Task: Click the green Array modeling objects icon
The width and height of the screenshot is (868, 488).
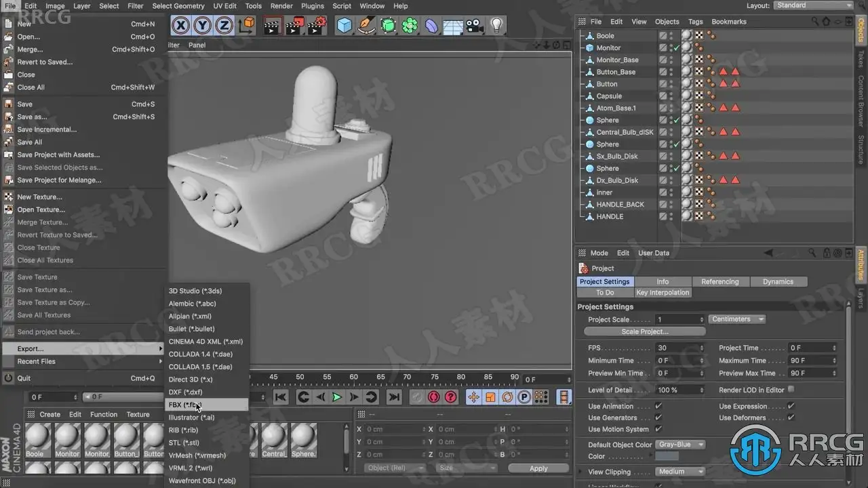Action: (x=410, y=26)
